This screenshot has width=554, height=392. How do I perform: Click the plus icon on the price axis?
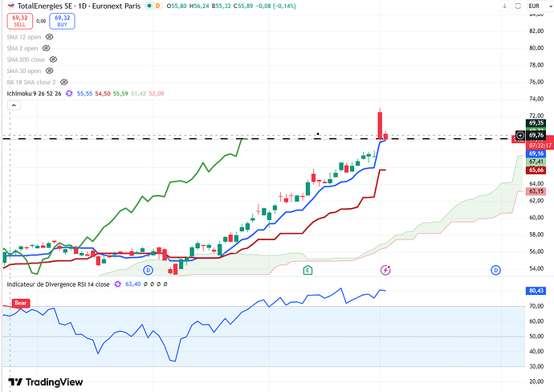519,137
